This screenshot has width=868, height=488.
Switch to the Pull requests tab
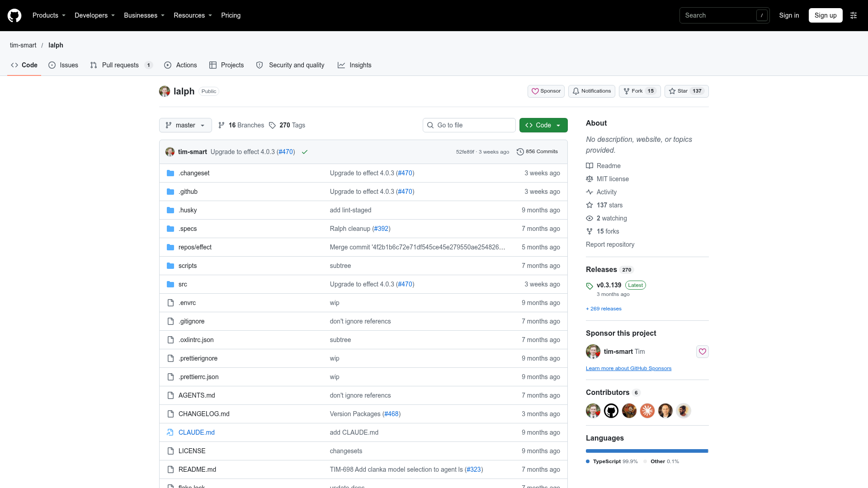[121, 65]
